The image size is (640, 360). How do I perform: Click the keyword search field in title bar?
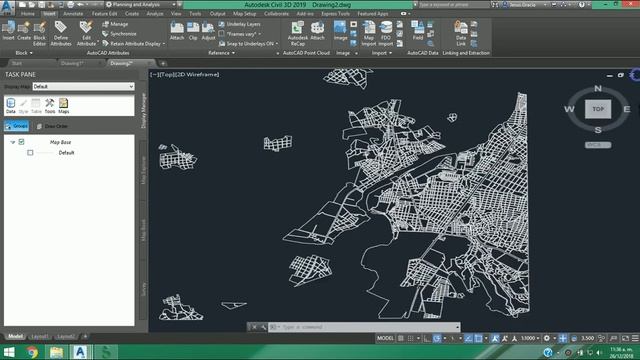(x=453, y=4)
